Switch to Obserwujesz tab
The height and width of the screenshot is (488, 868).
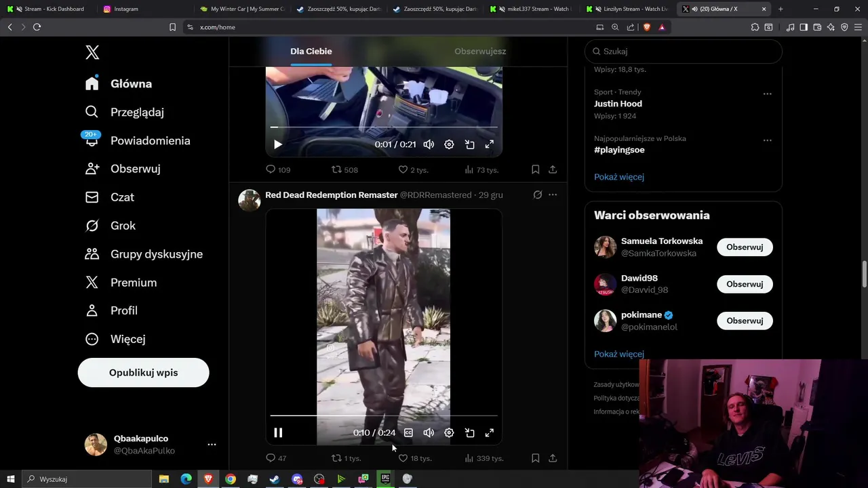480,52
